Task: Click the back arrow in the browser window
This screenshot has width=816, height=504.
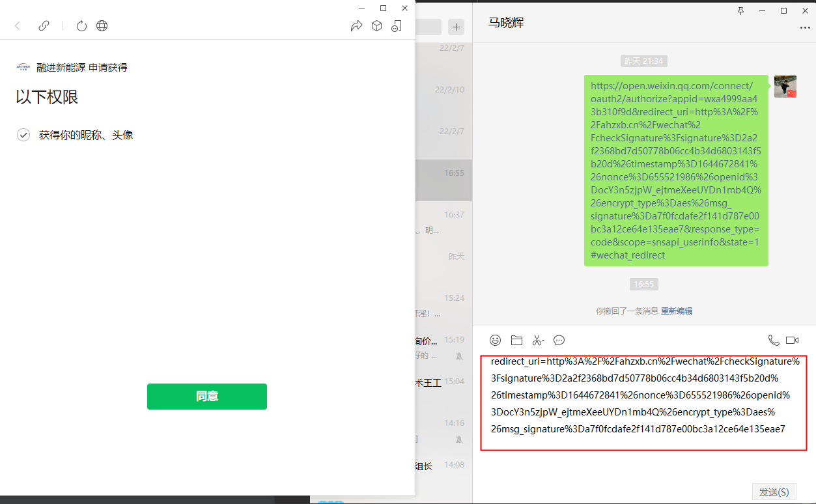Action: (18, 26)
